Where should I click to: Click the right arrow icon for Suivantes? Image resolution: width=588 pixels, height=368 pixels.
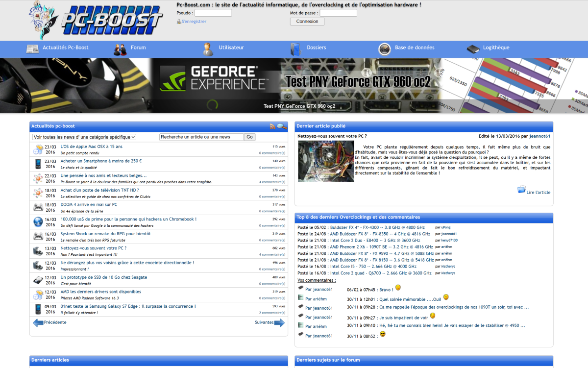279,322
